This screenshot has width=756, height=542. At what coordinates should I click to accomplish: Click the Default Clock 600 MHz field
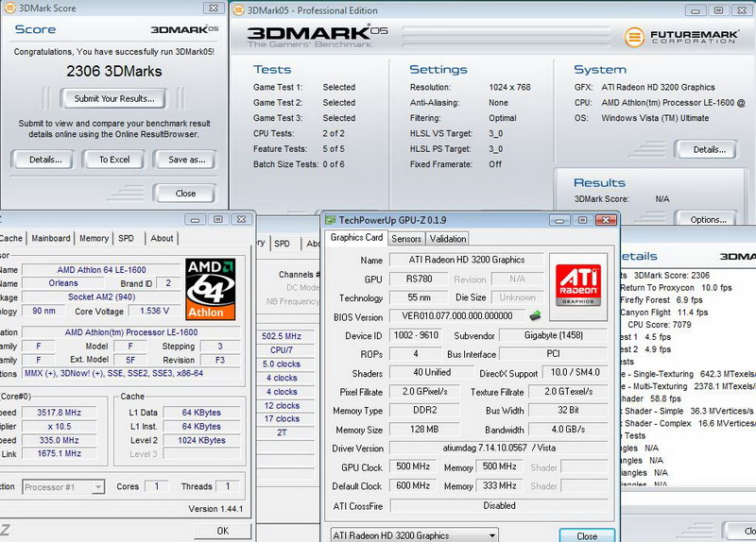click(x=413, y=485)
